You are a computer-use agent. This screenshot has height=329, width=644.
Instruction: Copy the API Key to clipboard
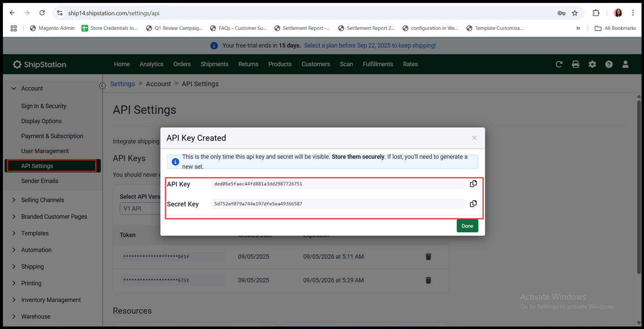coord(473,184)
